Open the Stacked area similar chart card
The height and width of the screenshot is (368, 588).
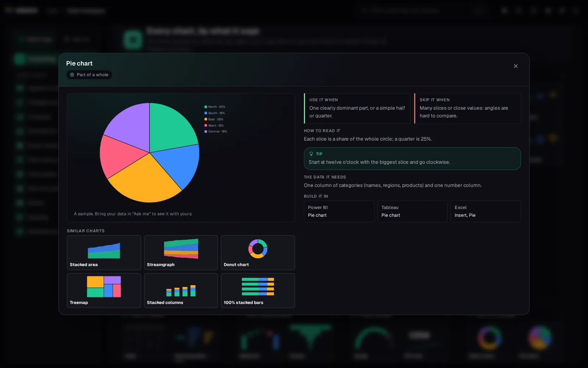tap(104, 253)
